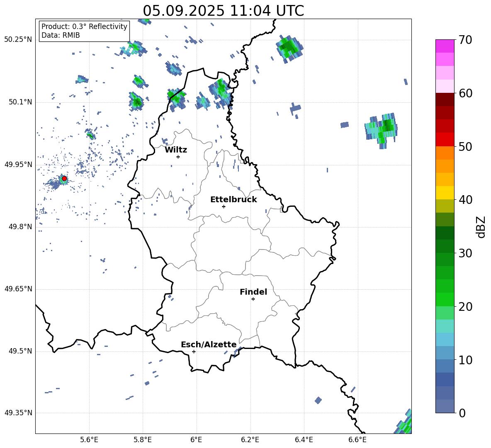Click the Wiltz city label

(x=176, y=150)
